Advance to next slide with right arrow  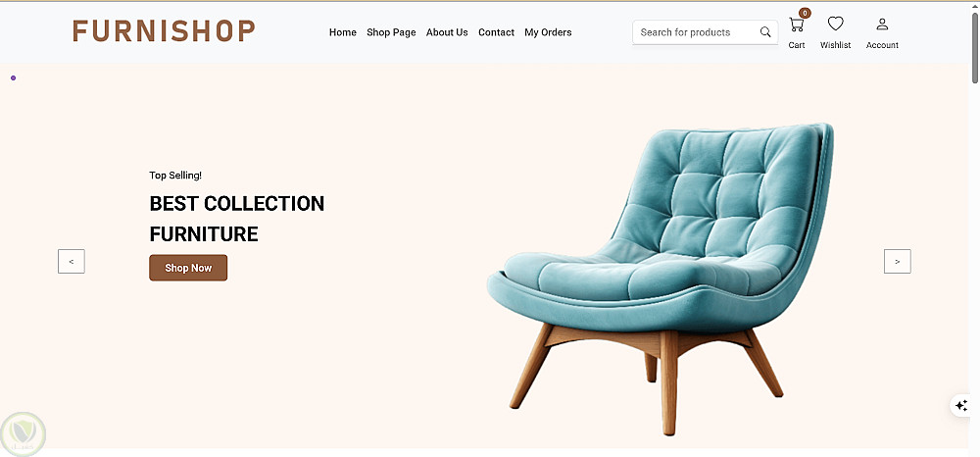[897, 261]
